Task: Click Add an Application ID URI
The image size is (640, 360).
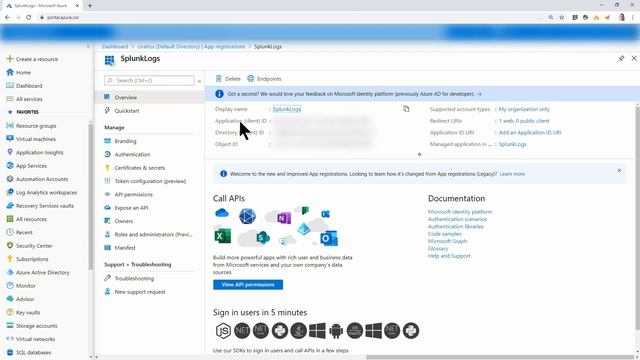Action: [530, 132]
